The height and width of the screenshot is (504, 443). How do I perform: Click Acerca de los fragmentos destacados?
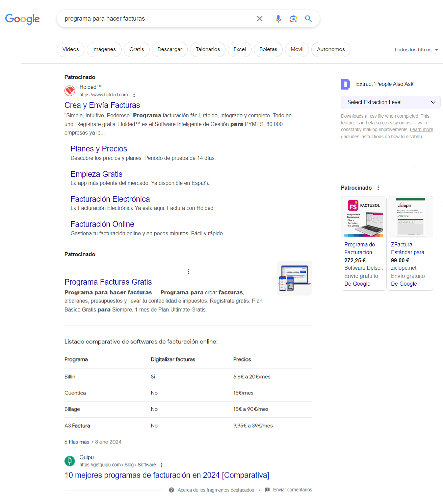[x=216, y=490]
